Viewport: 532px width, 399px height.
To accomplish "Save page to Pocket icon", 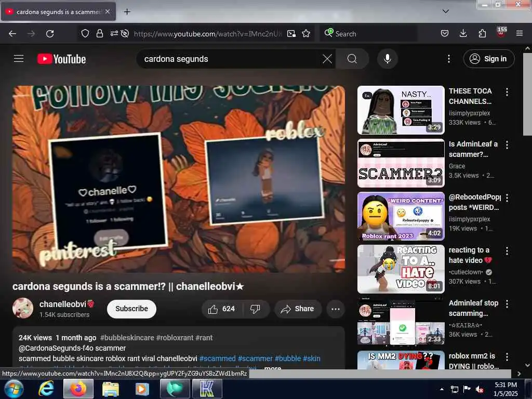I will pyautogui.click(x=445, y=33).
